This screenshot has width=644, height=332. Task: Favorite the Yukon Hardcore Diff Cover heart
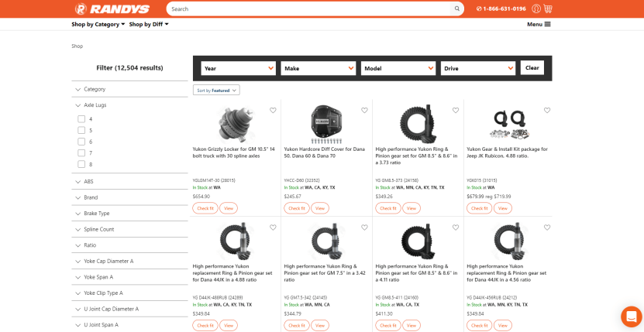[x=364, y=111]
